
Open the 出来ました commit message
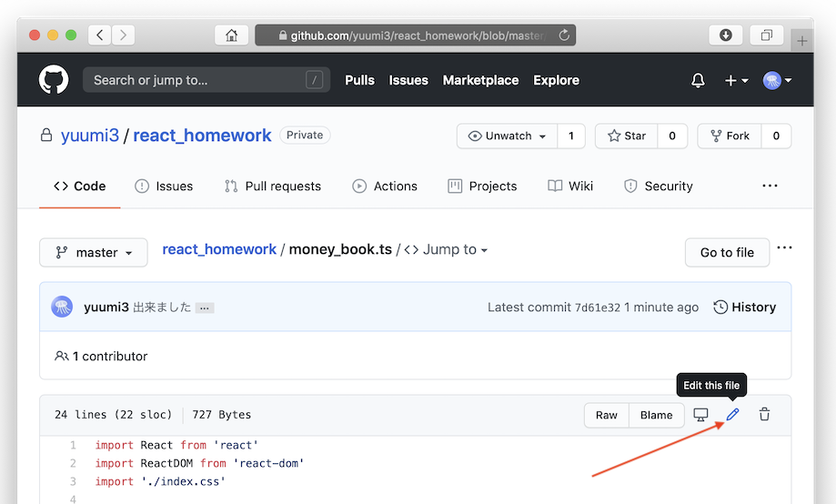point(162,307)
